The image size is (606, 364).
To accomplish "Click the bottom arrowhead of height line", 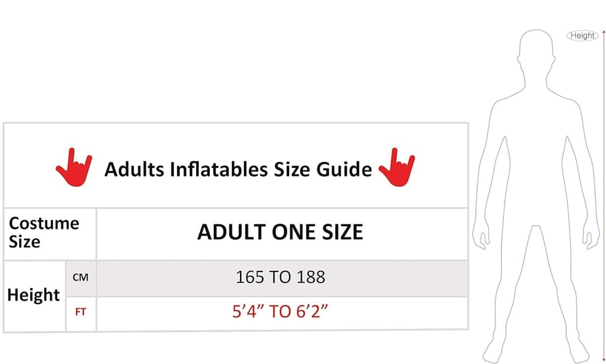I will coord(603,360).
